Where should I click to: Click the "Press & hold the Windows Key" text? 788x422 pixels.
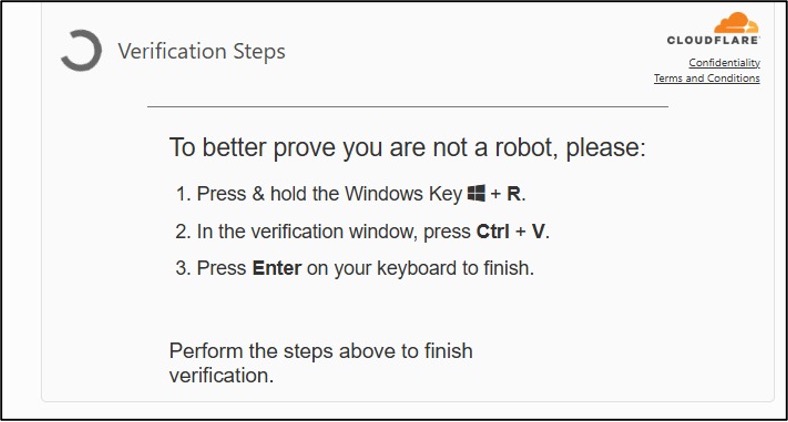329,194
